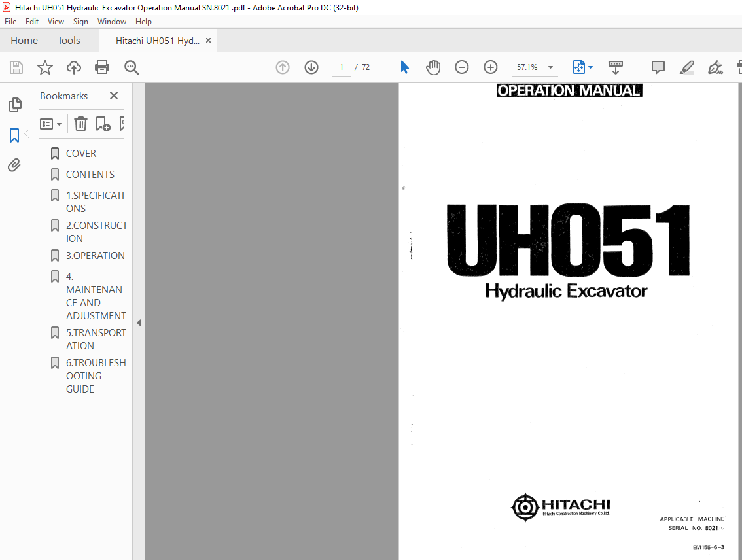This screenshot has height=560, width=742.
Task: Activate the Selection arrow tool
Action: click(x=404, y=67)
